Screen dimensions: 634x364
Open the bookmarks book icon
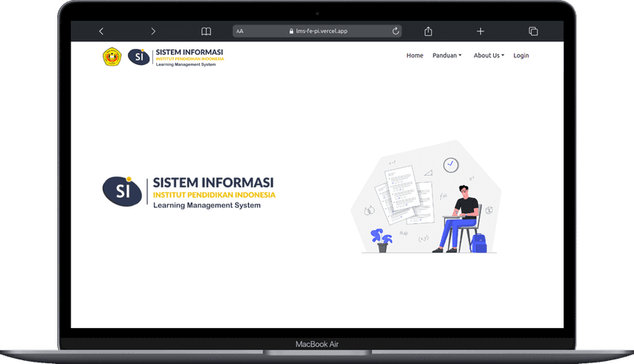(206, 31)
